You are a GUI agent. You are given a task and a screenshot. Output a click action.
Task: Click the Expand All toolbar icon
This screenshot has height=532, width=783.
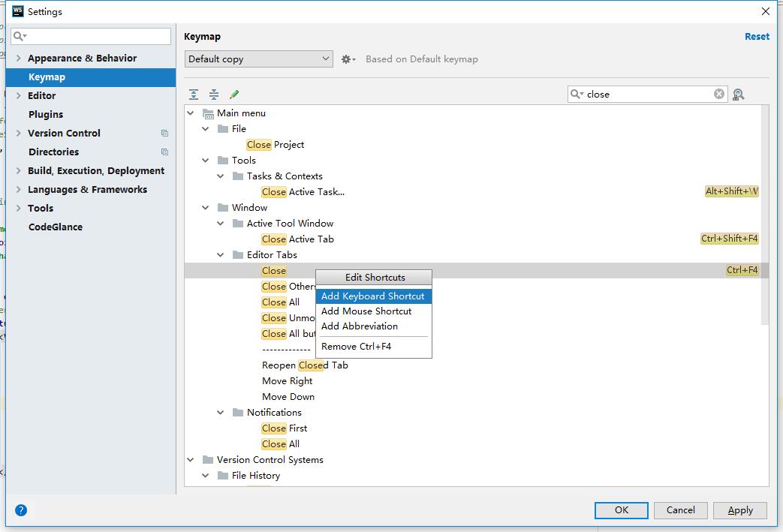pyautogui.click(x=193, y=95)
